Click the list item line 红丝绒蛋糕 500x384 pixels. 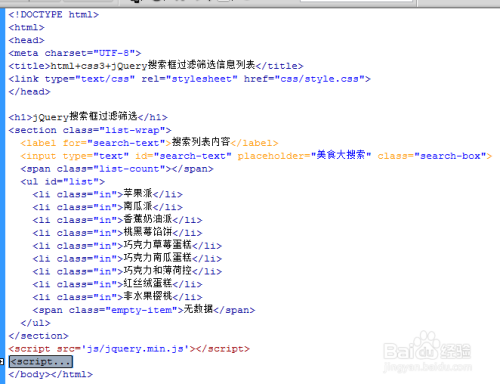(x=117, y=284)
